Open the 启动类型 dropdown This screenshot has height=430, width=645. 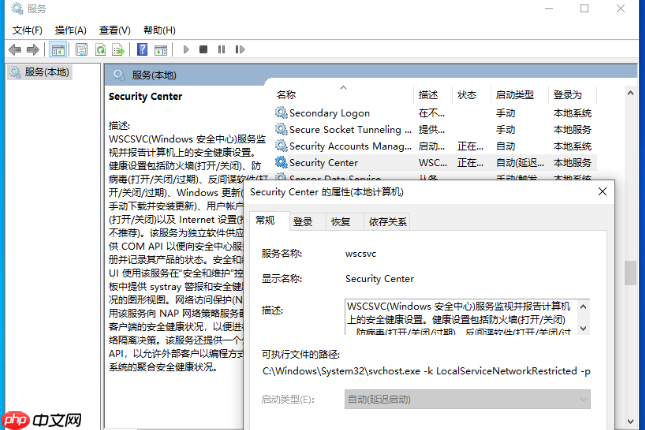[x=467, y=399]
